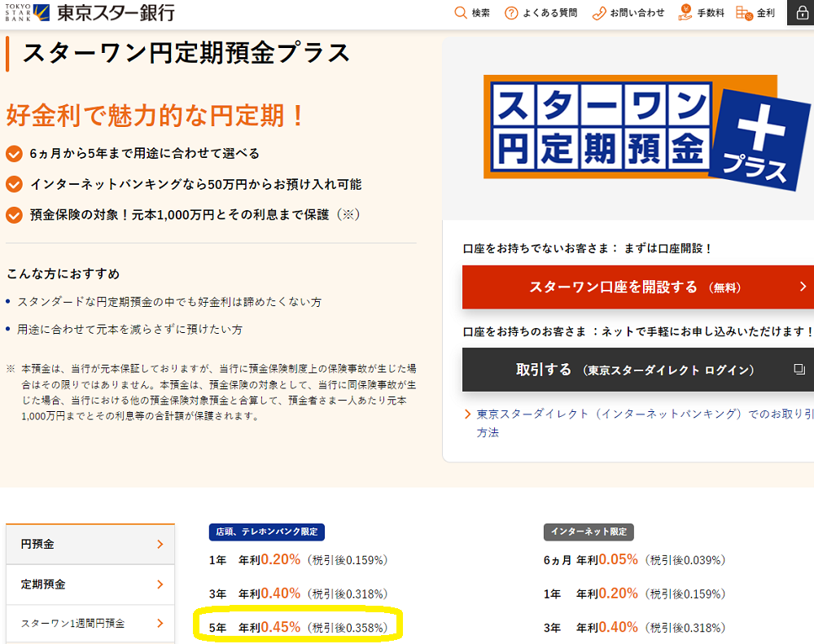This screenshot has height=644, width=814.
Task: Click こんな方におすすめ heading
Action: [63, 274]
